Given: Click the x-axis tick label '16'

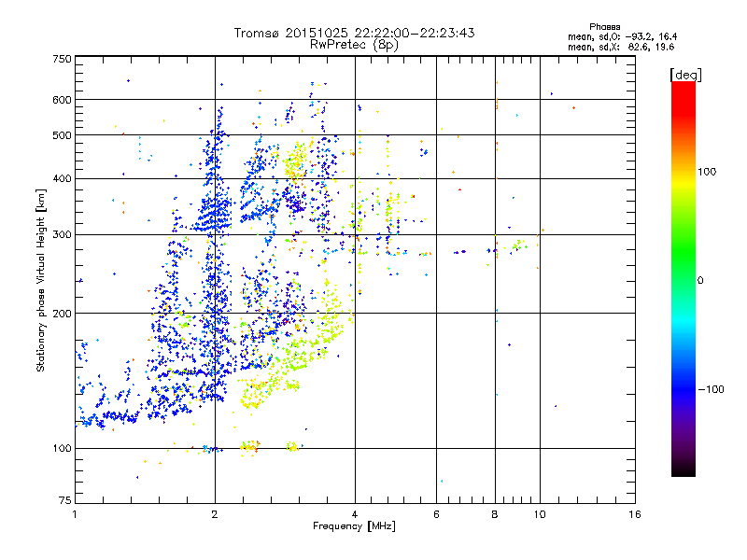Looking at the screenshot, I should [x=635, y=514].
